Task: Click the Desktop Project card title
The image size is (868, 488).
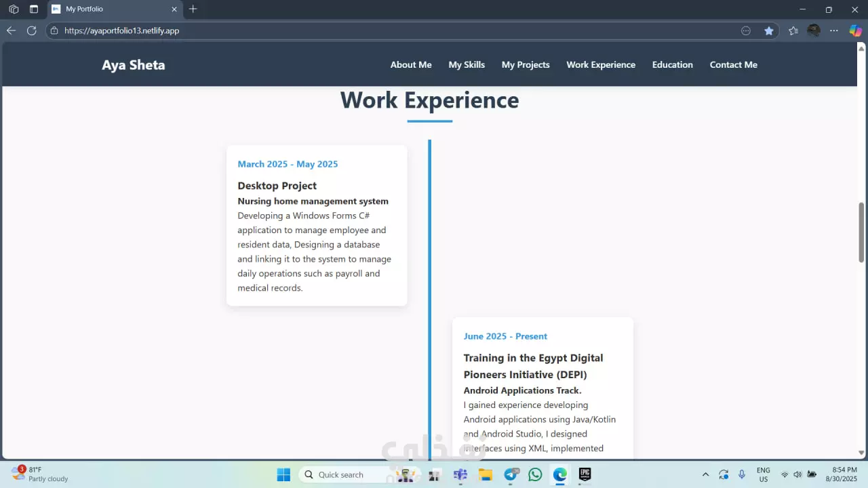Action: click(x=277, y=186)
